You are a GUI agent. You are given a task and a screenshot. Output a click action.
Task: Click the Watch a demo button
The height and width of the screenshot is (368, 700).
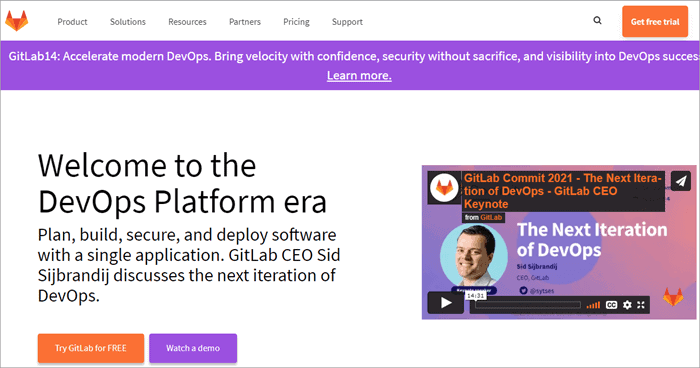[x=193, y=348]
